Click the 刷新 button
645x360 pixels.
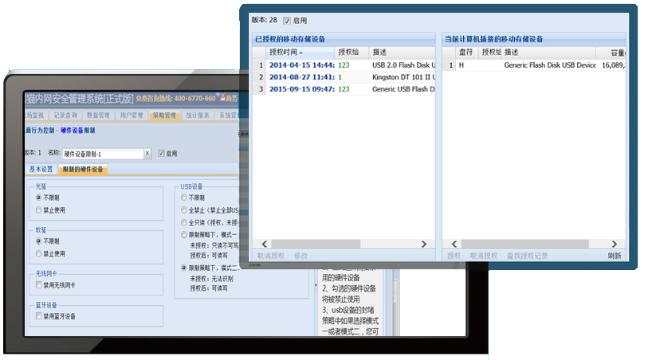click(615, 256)
